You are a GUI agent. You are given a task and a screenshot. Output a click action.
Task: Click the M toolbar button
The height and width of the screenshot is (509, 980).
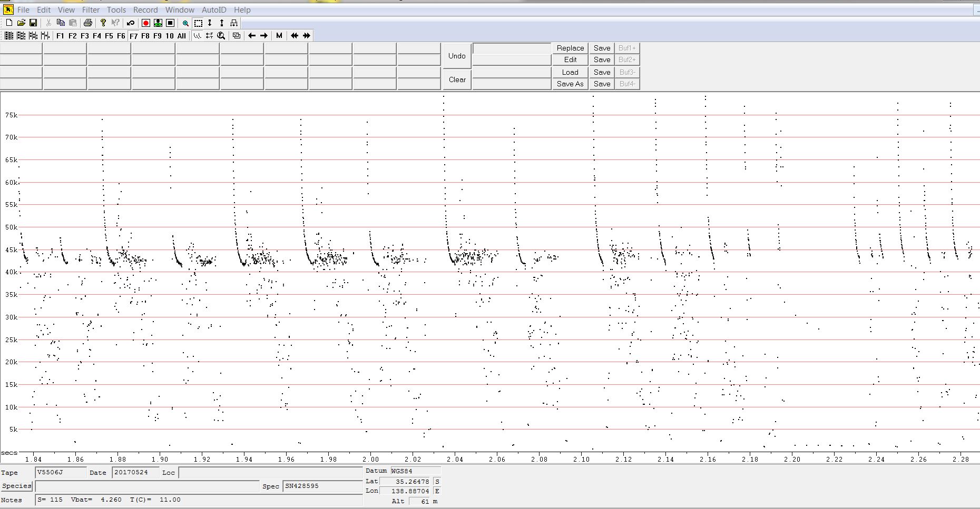279,36
